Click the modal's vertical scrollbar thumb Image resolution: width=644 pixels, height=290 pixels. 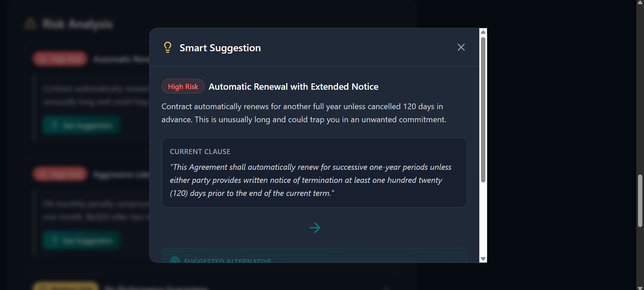pos(483,110)
